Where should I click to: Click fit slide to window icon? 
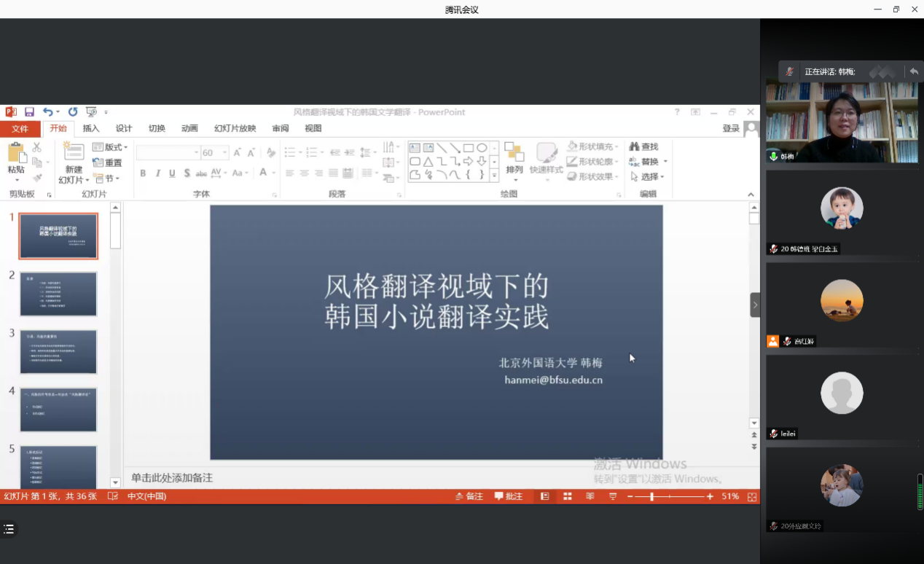(x=752, y=497)
